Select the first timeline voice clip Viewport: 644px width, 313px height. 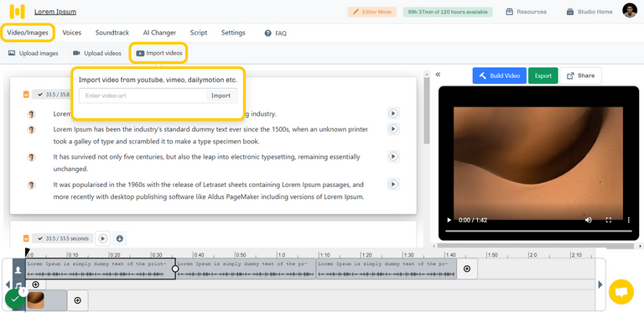(x=101, y=269)
